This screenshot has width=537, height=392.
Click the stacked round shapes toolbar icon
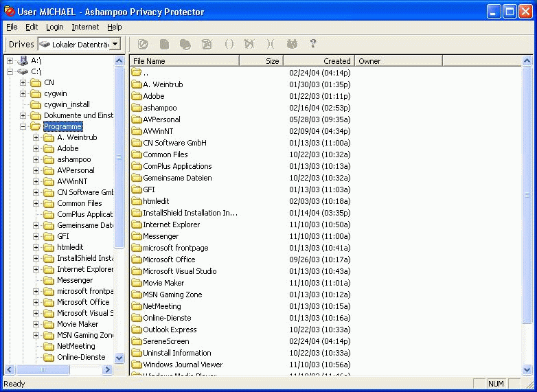coord(185,44)
